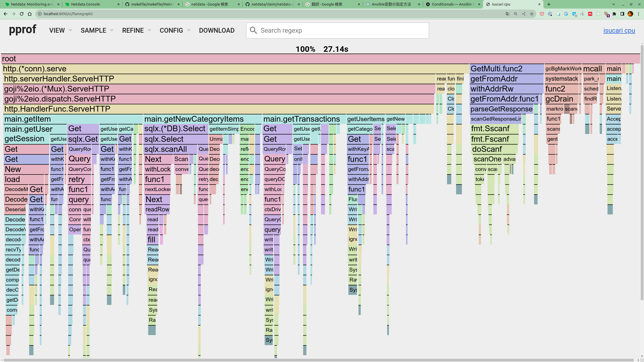Open the Extensions puzzle piece menu

(x=614, y=14)
